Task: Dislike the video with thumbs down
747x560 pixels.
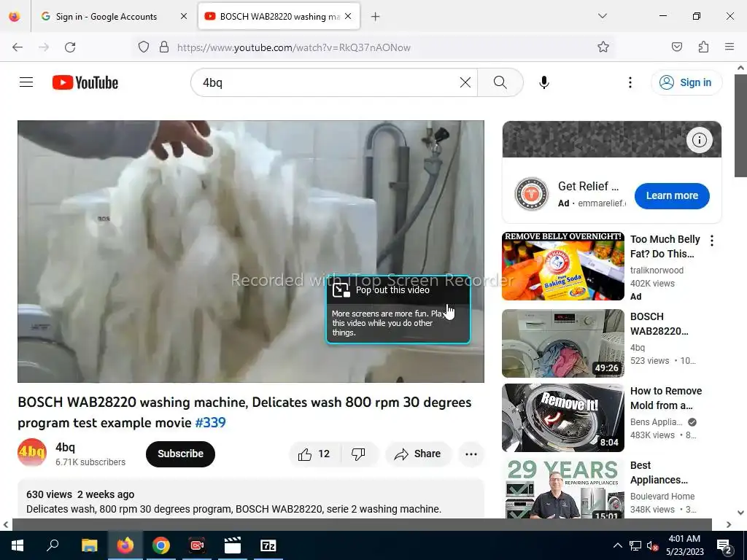Action: coord(359,454)
